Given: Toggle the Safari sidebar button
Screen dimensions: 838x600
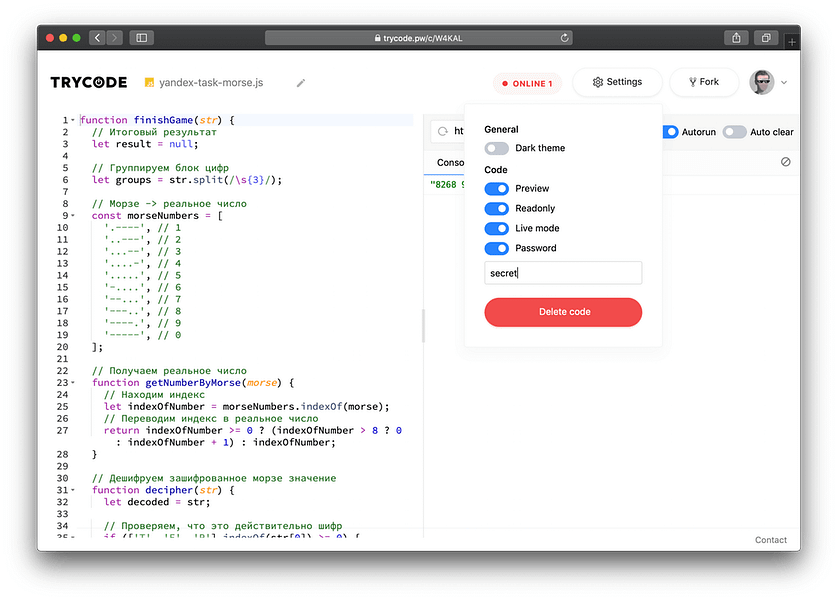Looking at the screenshot, I should pyautogui.click(x=142, y=37).
